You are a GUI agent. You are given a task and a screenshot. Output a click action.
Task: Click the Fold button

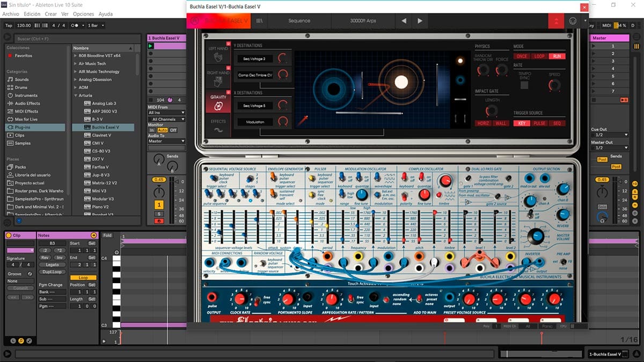pyautogui.click(x=107, y=235)
